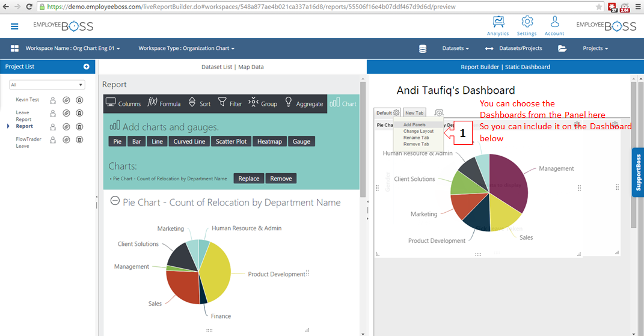Open Columns tool in report toolbar

123,103
